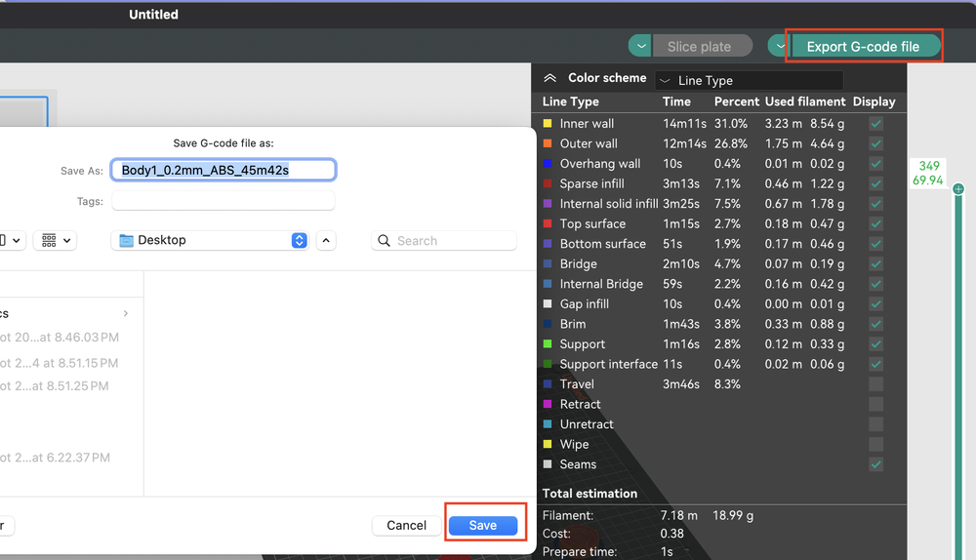This screenshot has width=976, height=560.
Task: Toggle display of Outer wall lines
Action: point(875,143)
